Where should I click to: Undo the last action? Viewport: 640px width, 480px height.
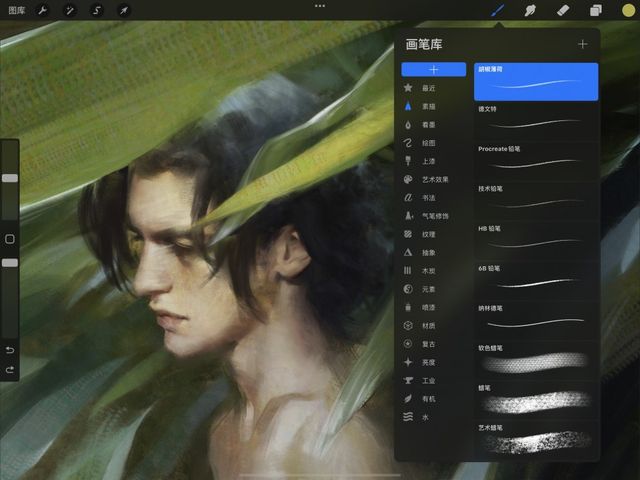pos(10,350)
